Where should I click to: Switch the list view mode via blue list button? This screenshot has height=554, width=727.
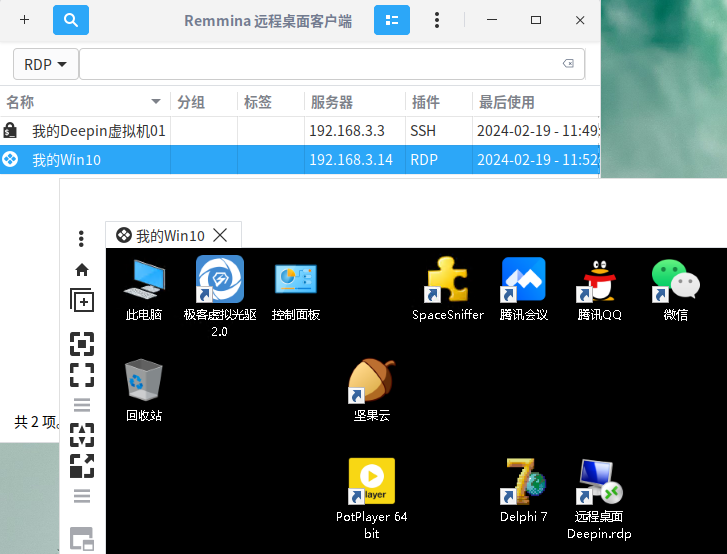pyautogui.click(x=392, y=20)
